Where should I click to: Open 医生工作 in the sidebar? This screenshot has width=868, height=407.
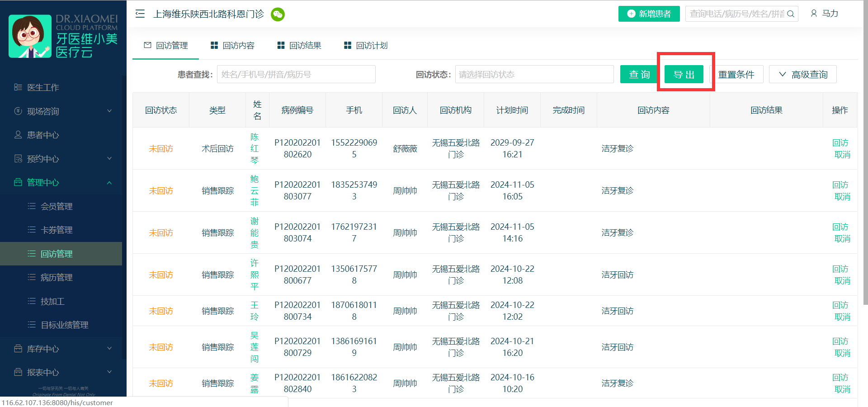[x=43, y=87]
